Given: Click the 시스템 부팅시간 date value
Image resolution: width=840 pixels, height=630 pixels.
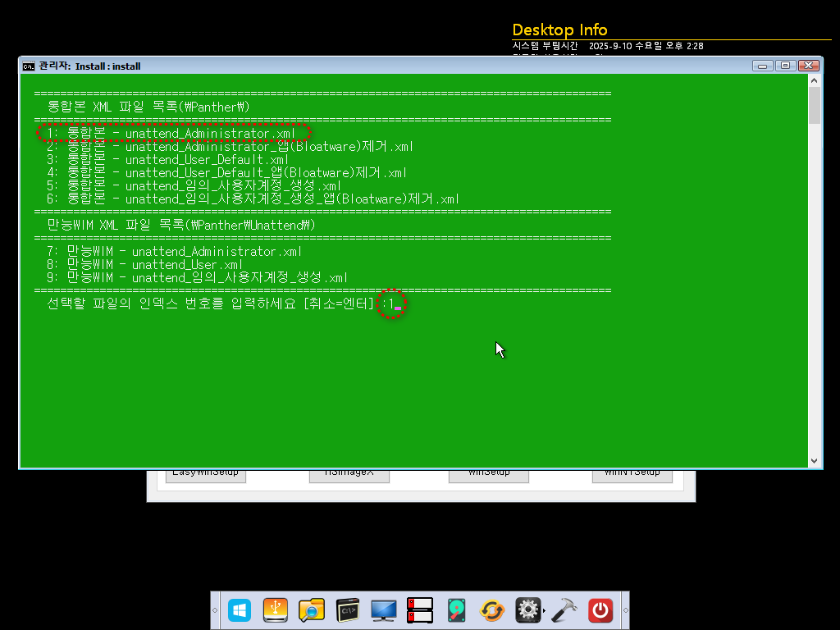Looking at the screenshot, I should coord(646,46).
